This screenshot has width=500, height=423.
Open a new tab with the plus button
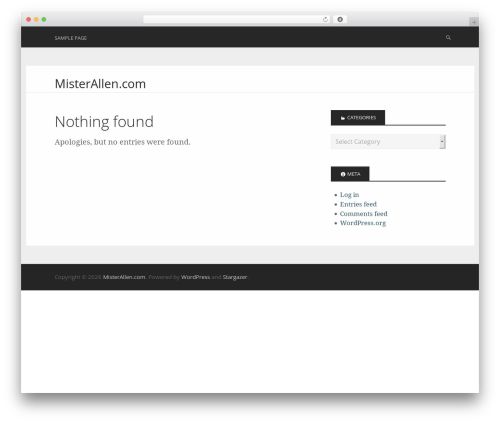point(474,22)
